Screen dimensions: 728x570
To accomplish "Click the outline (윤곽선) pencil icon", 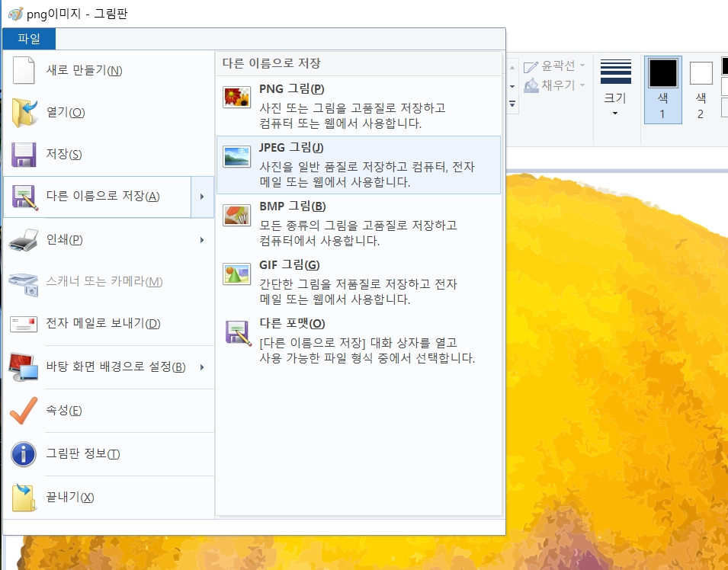I will (531, 66).
